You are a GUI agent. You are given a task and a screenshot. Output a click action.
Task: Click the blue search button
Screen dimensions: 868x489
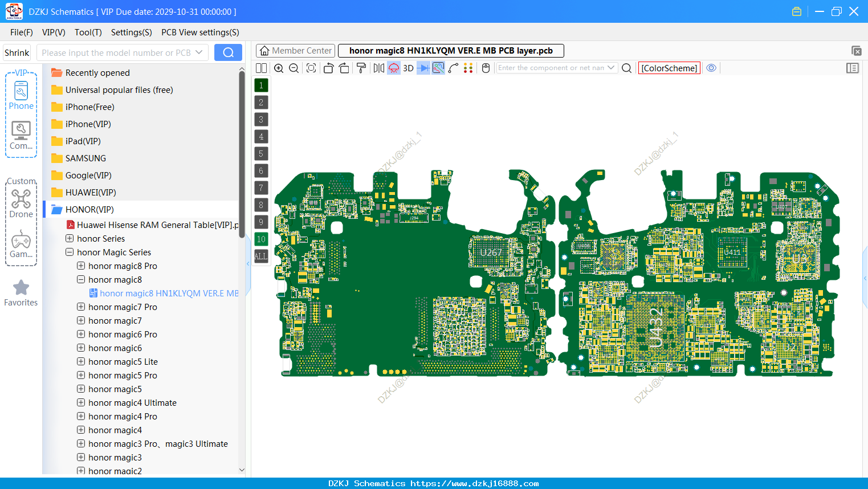point(228,52)
